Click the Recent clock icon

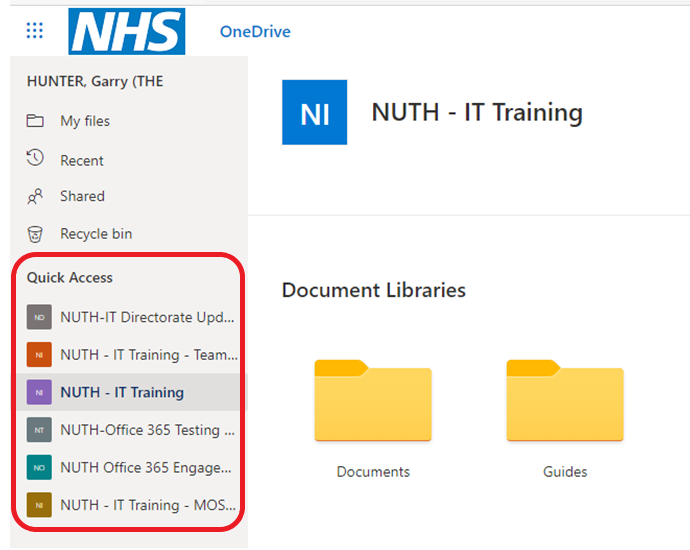point(35,158)
